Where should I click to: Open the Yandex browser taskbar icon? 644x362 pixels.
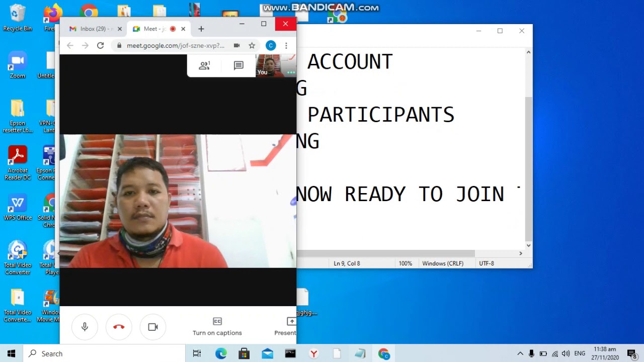tap(313, 353)
